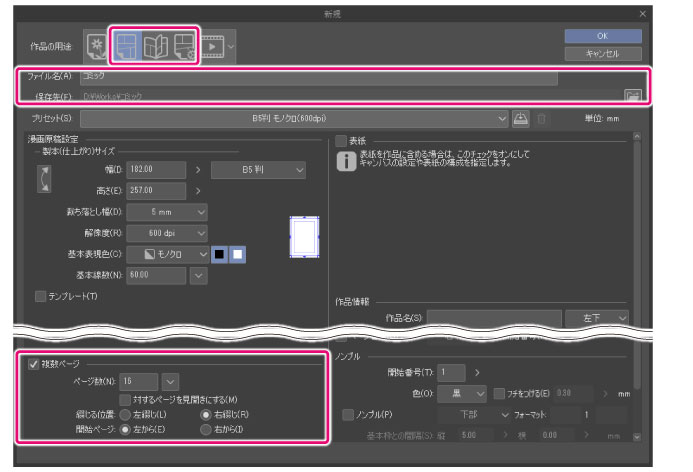Screen dimensions: 693x472
Task: Select the white drawing color swatch
Action: point(237,254)
